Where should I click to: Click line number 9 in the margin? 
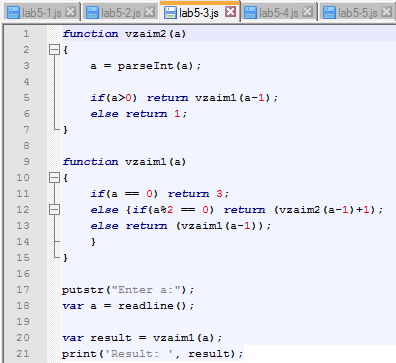tap(26, 162)
